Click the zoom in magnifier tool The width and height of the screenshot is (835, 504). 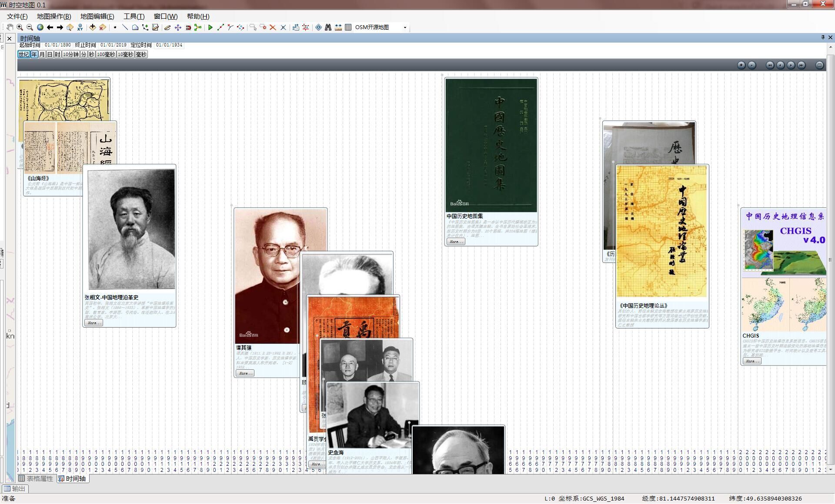[x=20, y=27]
